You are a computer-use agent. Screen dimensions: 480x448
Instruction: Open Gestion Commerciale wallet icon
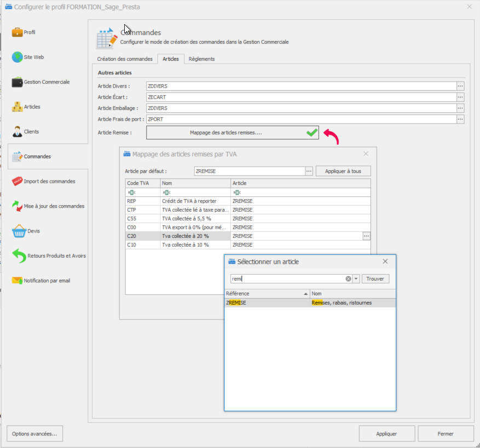coord(17,82)
